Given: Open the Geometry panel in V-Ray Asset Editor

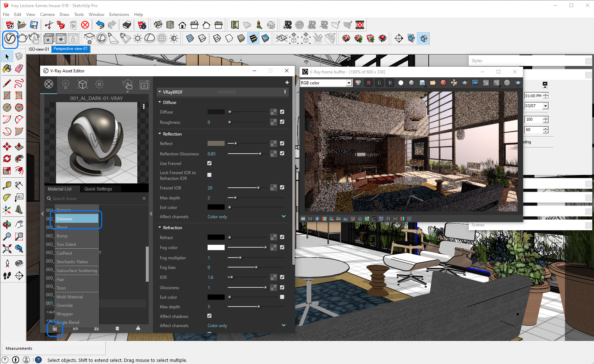Looking at the screenshot, I should pos(83,84).
